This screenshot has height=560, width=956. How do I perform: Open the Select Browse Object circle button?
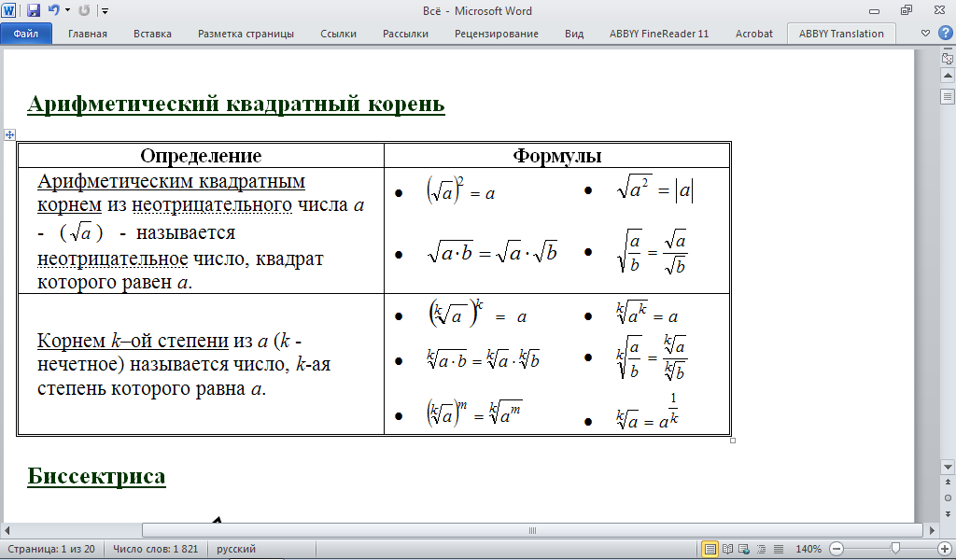[948, 497]
